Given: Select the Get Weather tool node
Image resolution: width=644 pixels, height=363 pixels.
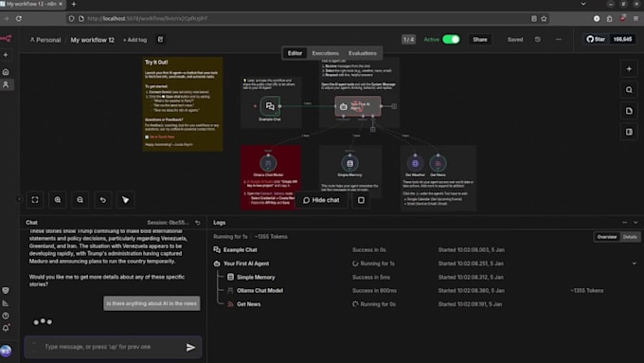Looking at the screenshot, I should (x=415, y=163).
